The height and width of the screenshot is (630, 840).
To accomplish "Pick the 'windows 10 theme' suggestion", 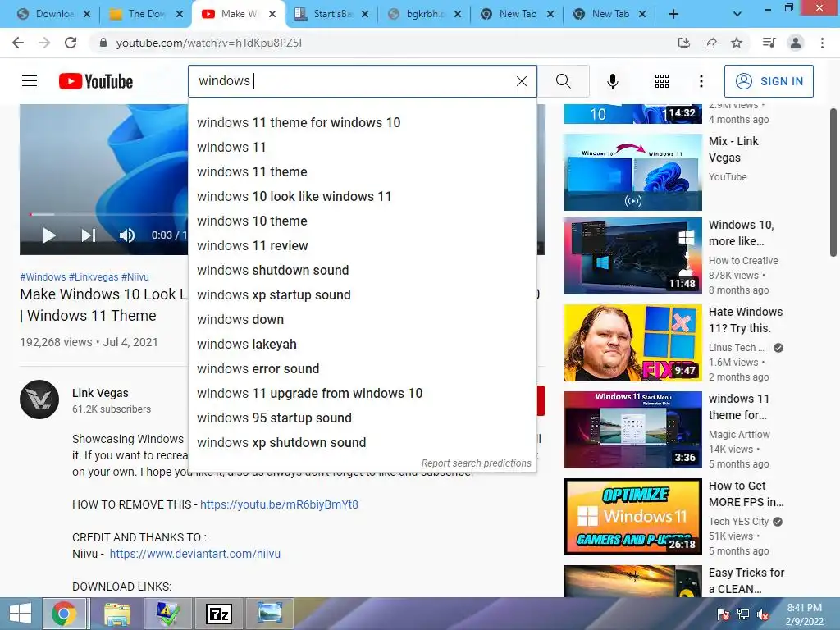I will click(x=362, y=221).
